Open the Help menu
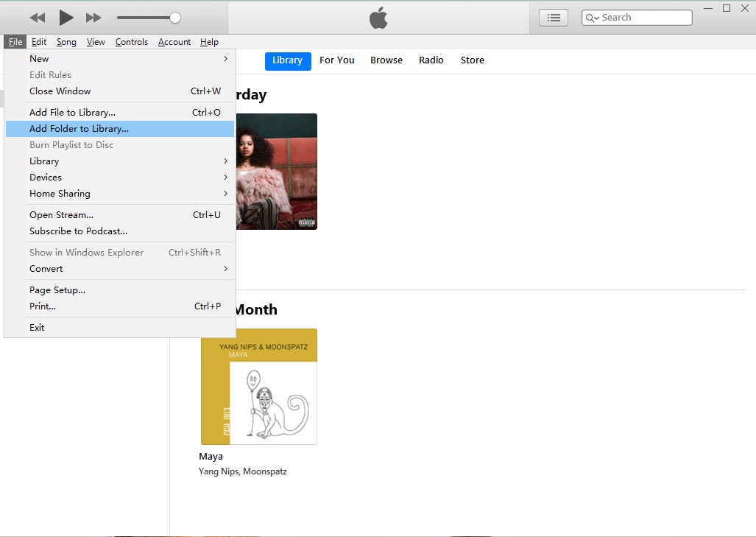 pos(209,42)
